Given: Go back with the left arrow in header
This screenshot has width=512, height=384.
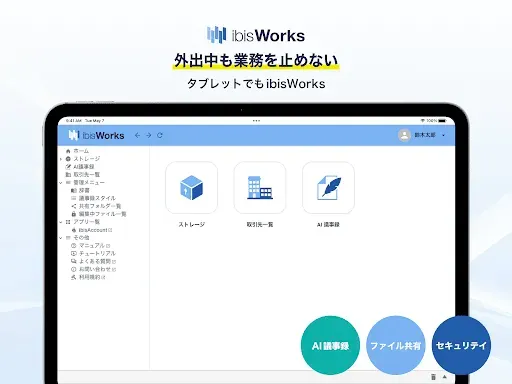Looking at the screenshot, I should point(137,135).
